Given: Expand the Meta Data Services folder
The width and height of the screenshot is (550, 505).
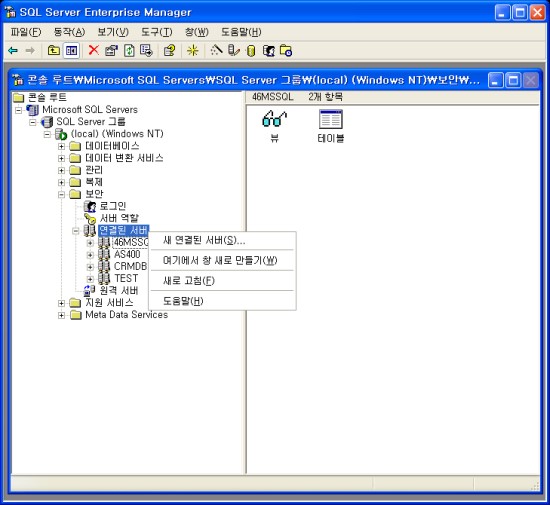Looking at the screenshot, I should (61, 315).
